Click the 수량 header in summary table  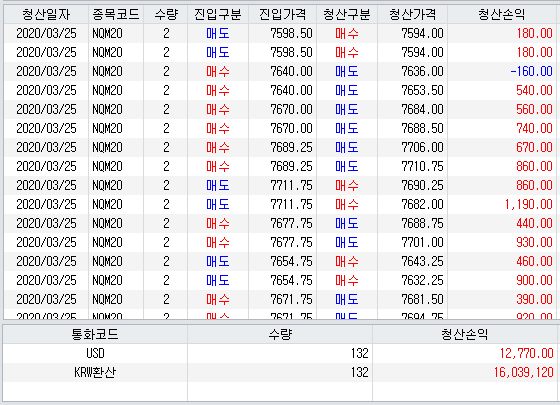coord(280,334)
